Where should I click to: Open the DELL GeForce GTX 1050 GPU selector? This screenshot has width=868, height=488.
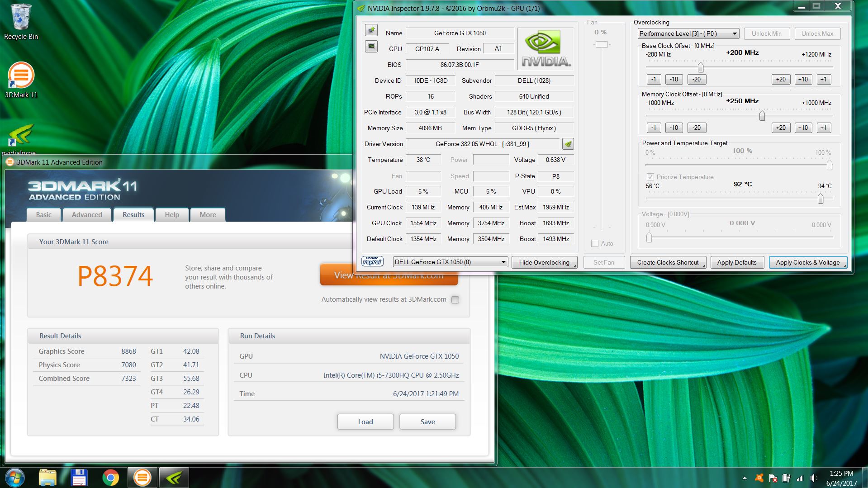[450, 262]
